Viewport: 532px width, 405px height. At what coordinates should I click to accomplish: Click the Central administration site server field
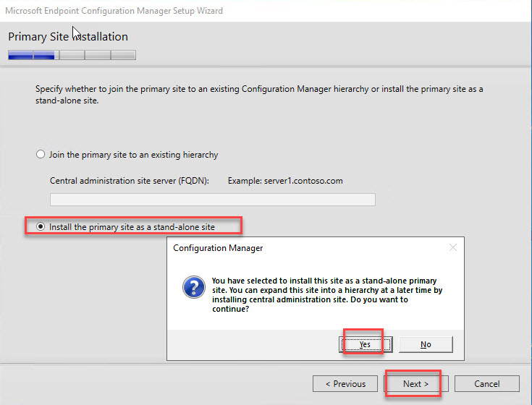click(212, 200)
